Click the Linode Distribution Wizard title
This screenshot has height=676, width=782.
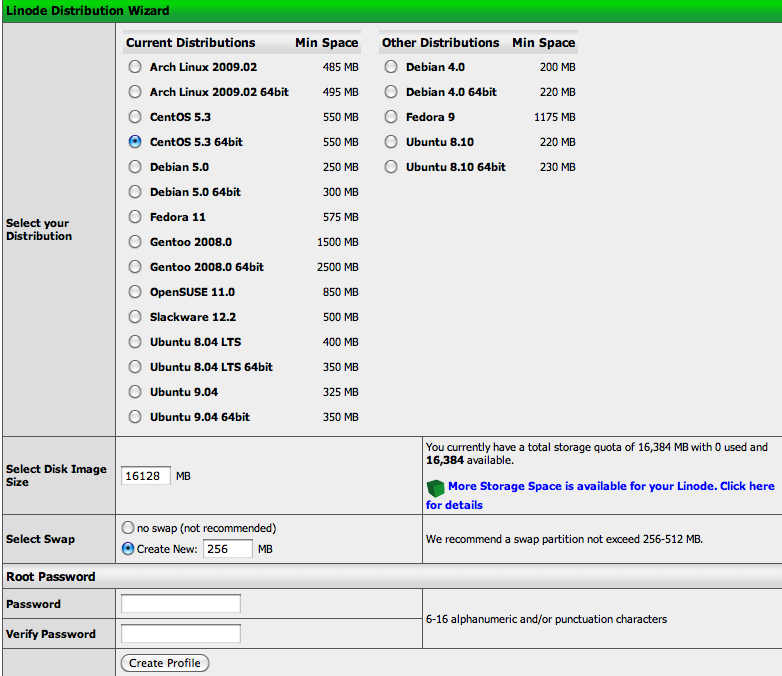[x=88, y=10]
